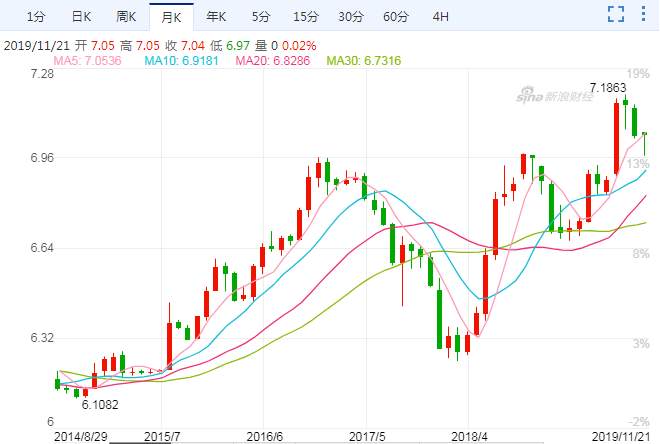The height and width of the screenshot is (444, 660).
Task: Click the 19% percentage axis label
Action: coord(638,74)
